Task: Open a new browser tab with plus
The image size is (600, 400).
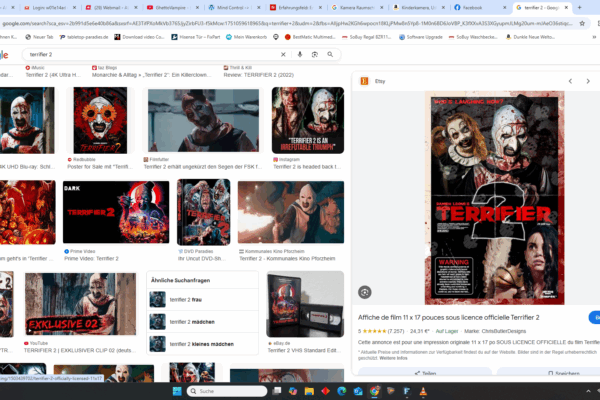Action: [x=579, y=7]
